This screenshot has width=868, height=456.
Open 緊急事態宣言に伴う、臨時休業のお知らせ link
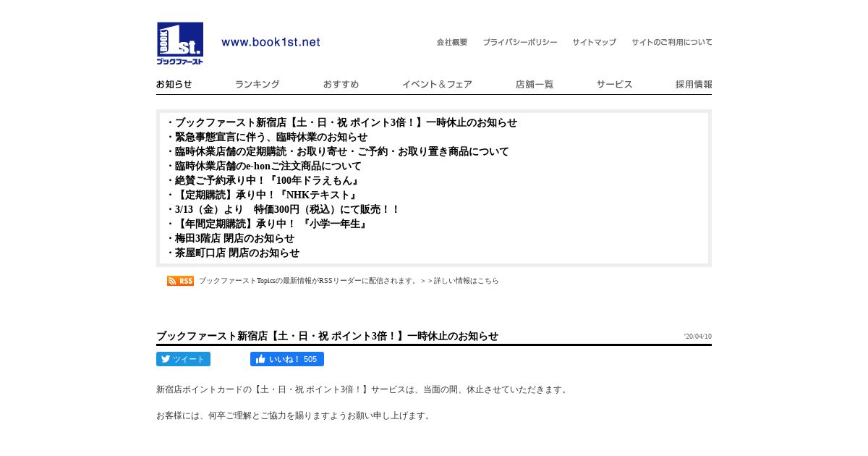[271, 137]
